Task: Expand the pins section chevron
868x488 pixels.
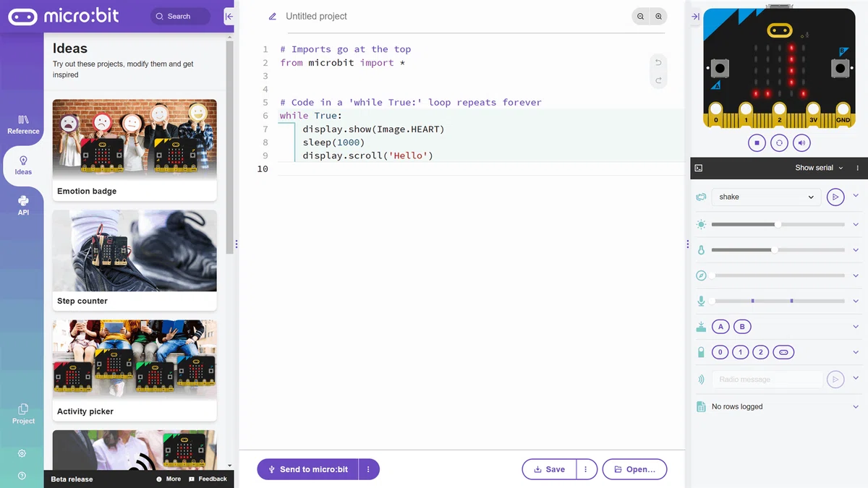Action: 856,352
